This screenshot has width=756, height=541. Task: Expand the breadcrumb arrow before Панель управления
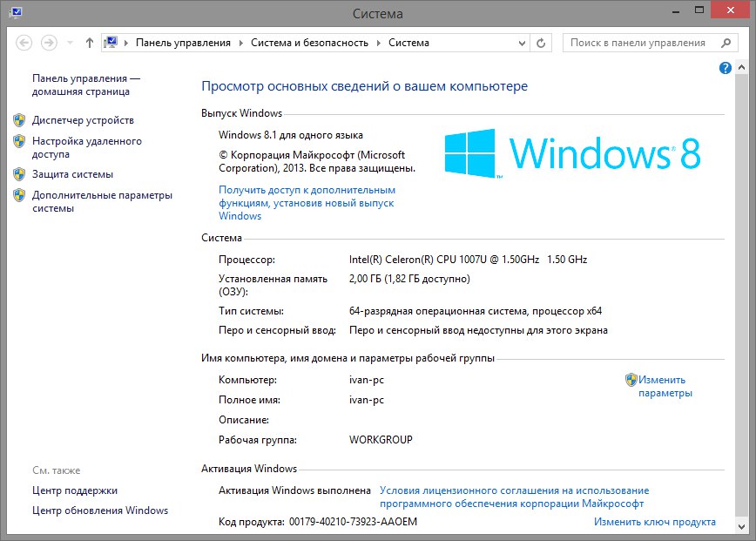click(x=126, y=43)
